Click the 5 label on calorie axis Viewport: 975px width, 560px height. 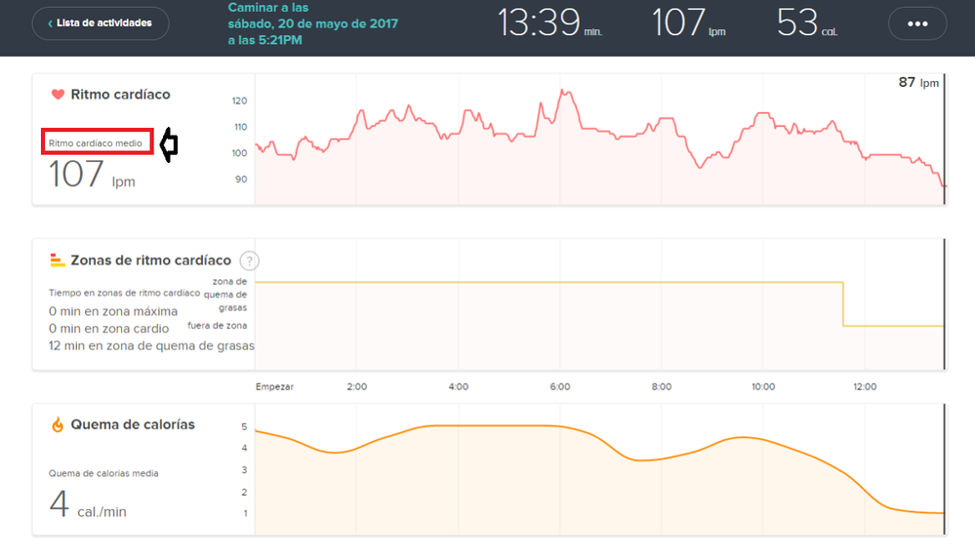tap(244, 426)
